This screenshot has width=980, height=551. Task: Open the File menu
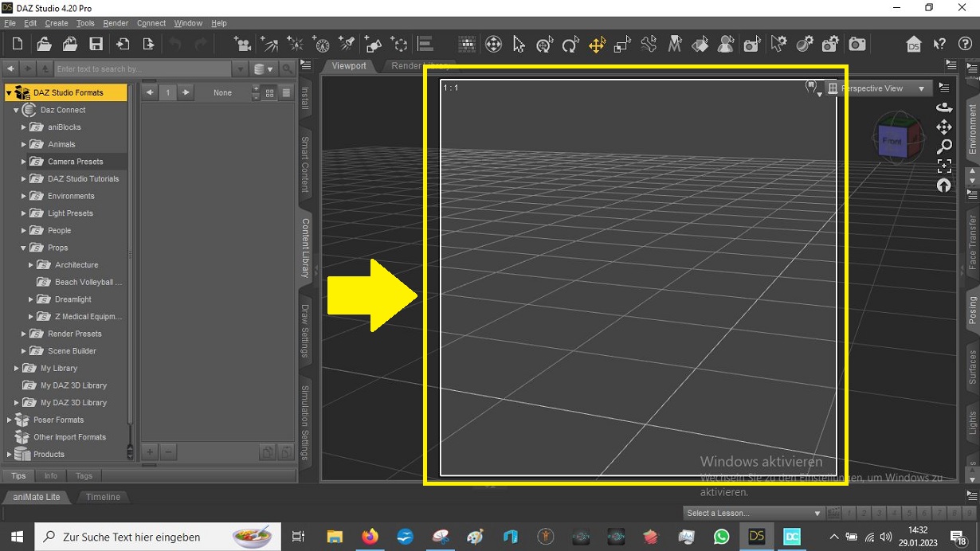point(10,23)
